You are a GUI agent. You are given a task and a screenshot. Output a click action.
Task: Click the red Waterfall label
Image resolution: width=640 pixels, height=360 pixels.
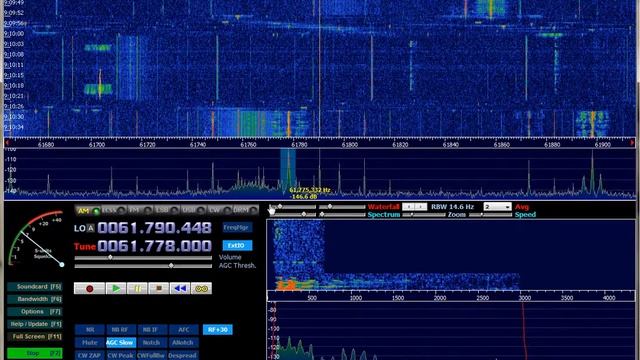383,207
